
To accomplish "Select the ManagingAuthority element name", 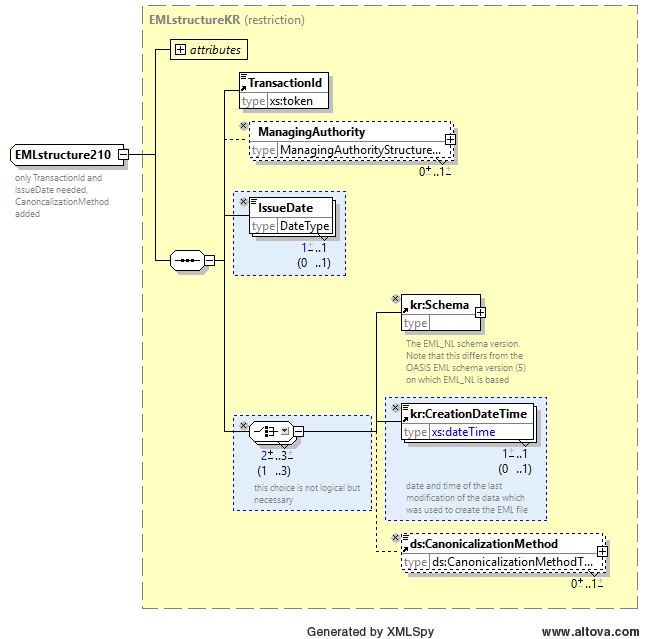I will [x=312, y=132].
